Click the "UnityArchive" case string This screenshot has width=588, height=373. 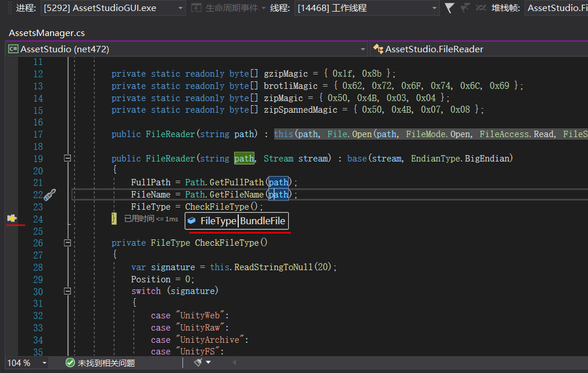tap(210, 340)
